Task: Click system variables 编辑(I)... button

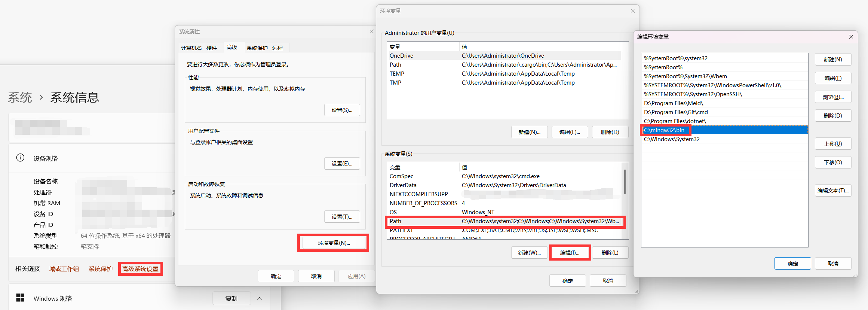Action: (x=570, y=253)
